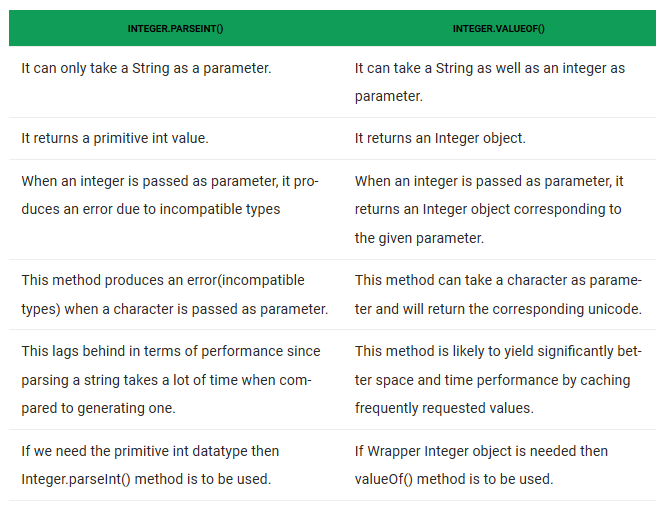Viewport: 666px width, 510px height.
Task: Click the text 'valueOf() method is to be used.'
Action: pyautogui.click(x=454, y=479)
